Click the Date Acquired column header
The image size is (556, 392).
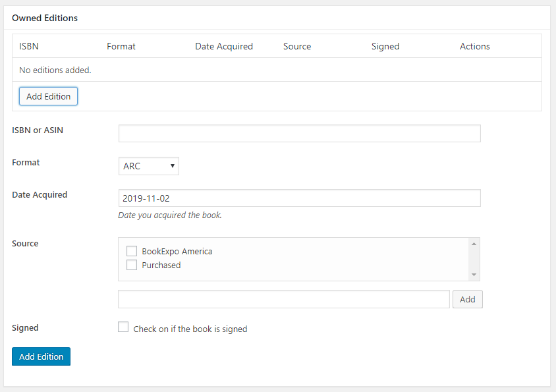click(x=224, y=47)
